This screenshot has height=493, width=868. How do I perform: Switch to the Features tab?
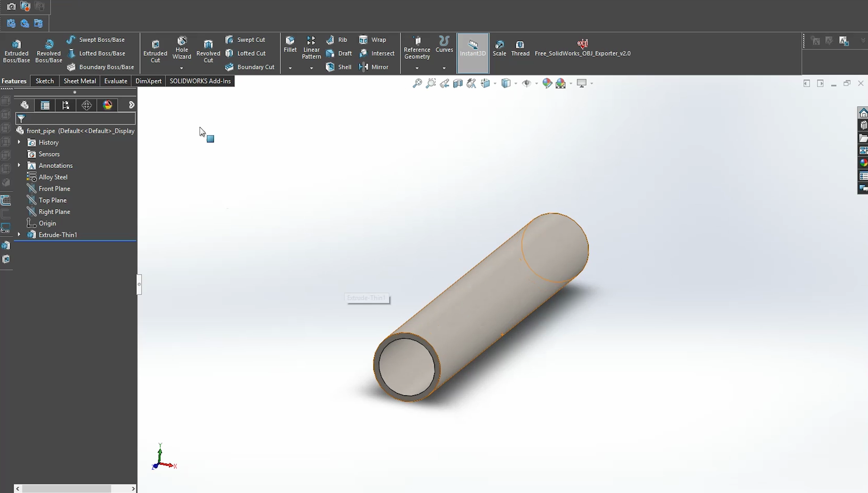[x=14, y=81]
